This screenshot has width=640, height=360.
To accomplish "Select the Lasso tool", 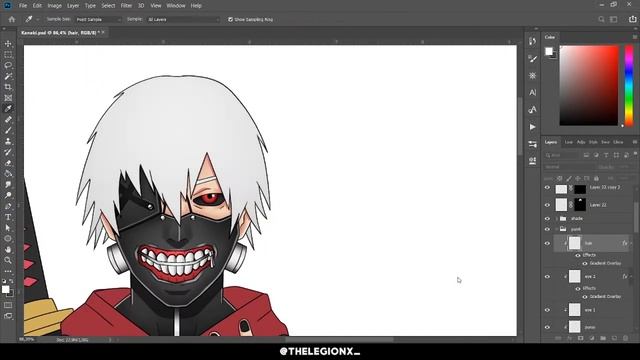I will (x=8, y=65).
